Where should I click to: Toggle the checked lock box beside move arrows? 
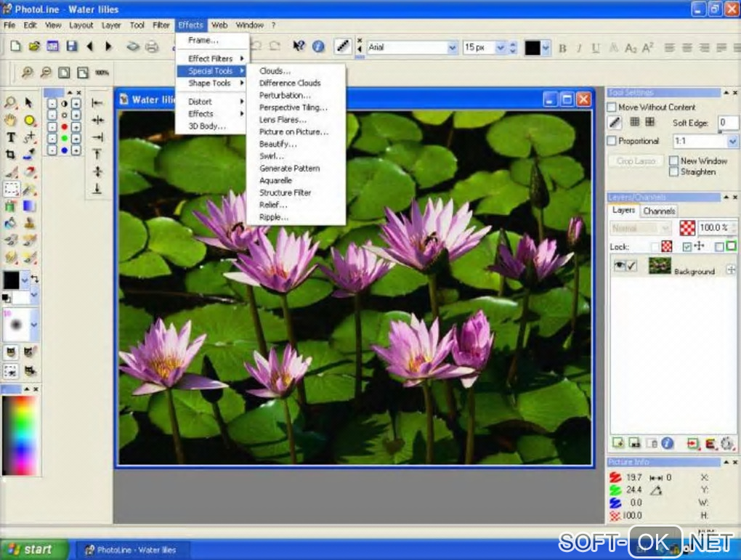click(687, 246)
